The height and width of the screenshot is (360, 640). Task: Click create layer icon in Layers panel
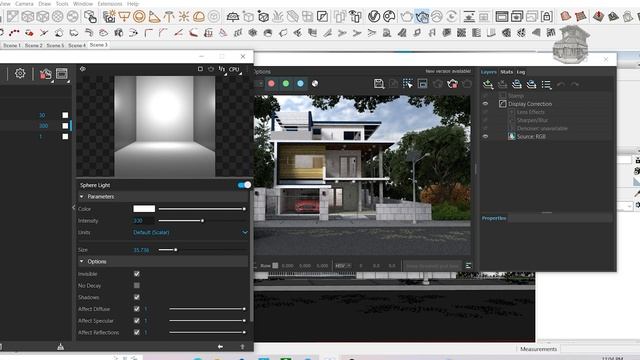pos(488,84)
